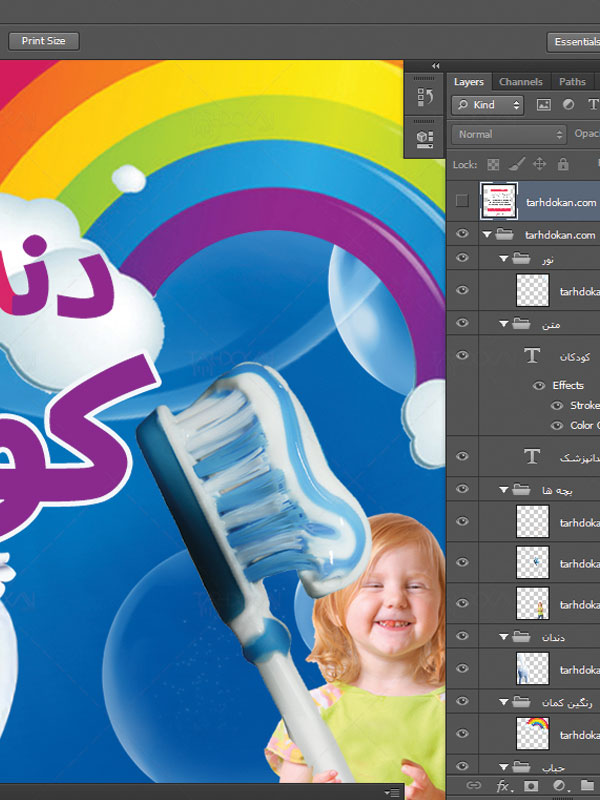Hide the layer inside نور group
Image resolution: width=600 pixels, height=800 pixels.
pyautogui.click(x=462, y=290)
